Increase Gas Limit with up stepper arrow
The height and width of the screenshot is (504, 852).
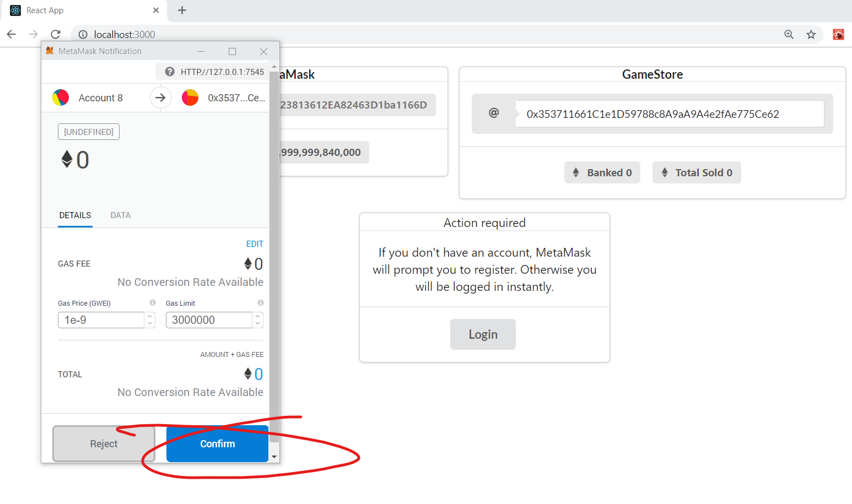tap(258, 316)
